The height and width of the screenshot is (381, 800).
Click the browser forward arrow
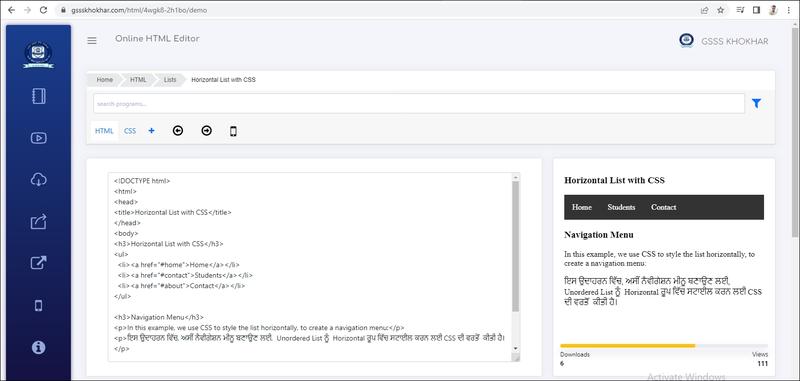click(x=28, y=10)
